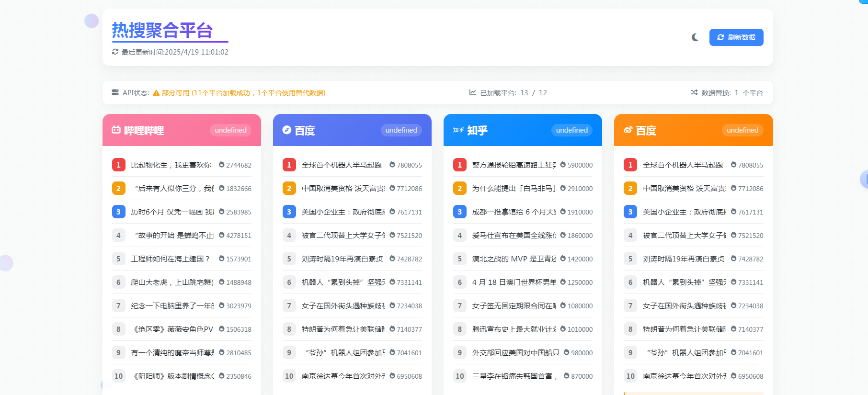Click the 刷新数据 button
This screenshot has height=395, width=868.
click(736, 37)
